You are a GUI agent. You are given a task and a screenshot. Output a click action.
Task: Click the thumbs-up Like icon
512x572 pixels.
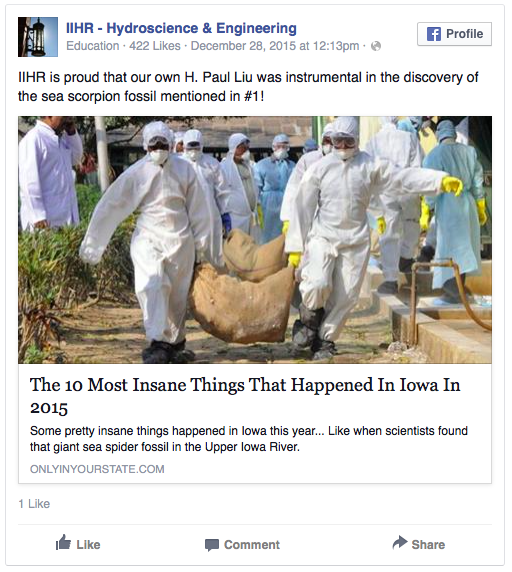(63, 542)
